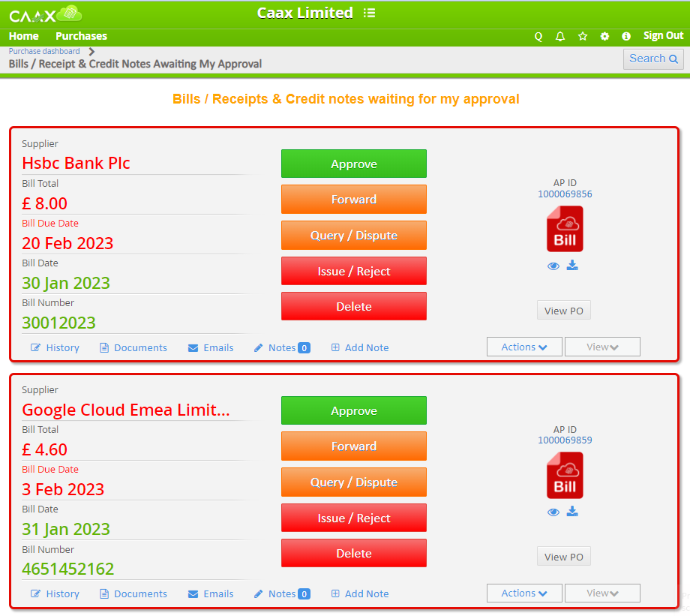
Task: Query / Dispute the Google Cloud bill
Action: tap(354, 482)
